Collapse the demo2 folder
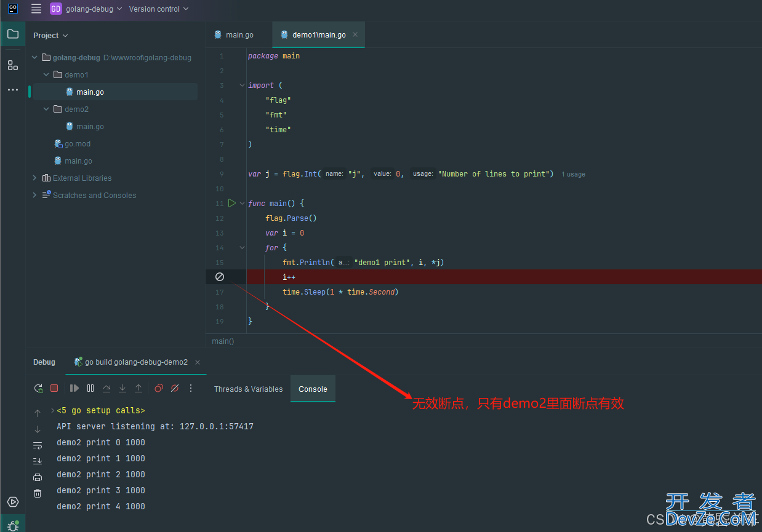The image size is (762, 532). (46, 109)
